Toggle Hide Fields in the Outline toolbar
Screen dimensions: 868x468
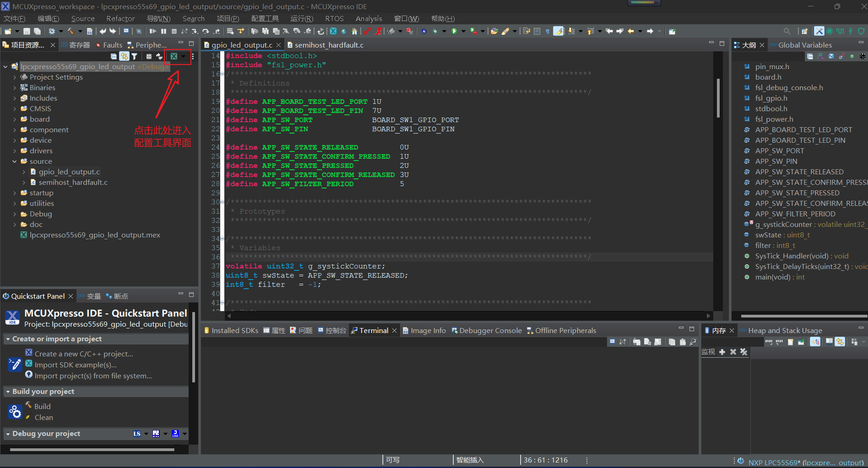(831, 56)
